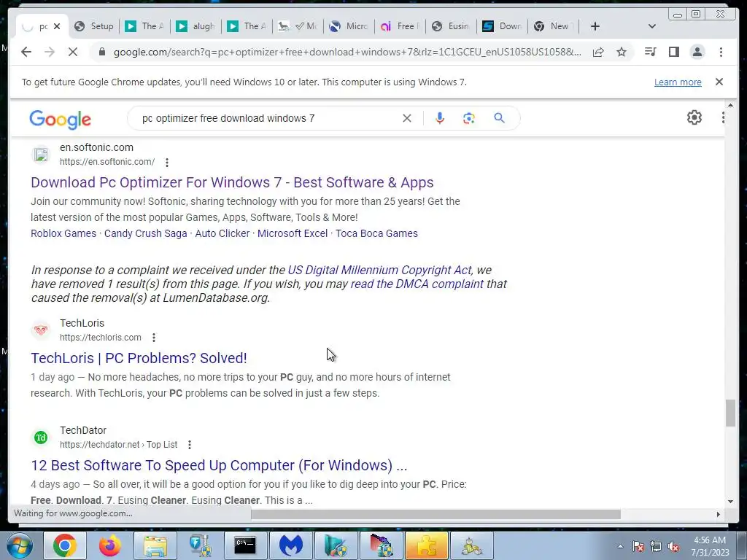Open Windows Explorer from the taskbar
The width and height of the screenshot is (747, 560).
155,545
